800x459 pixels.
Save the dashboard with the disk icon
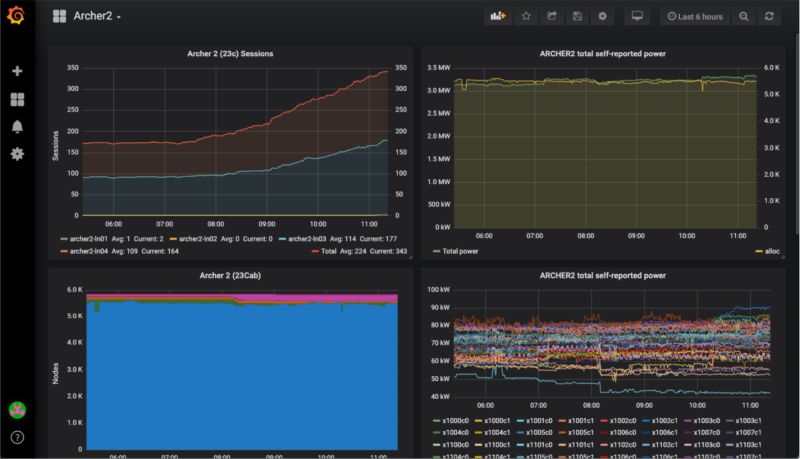coord(577,16)
